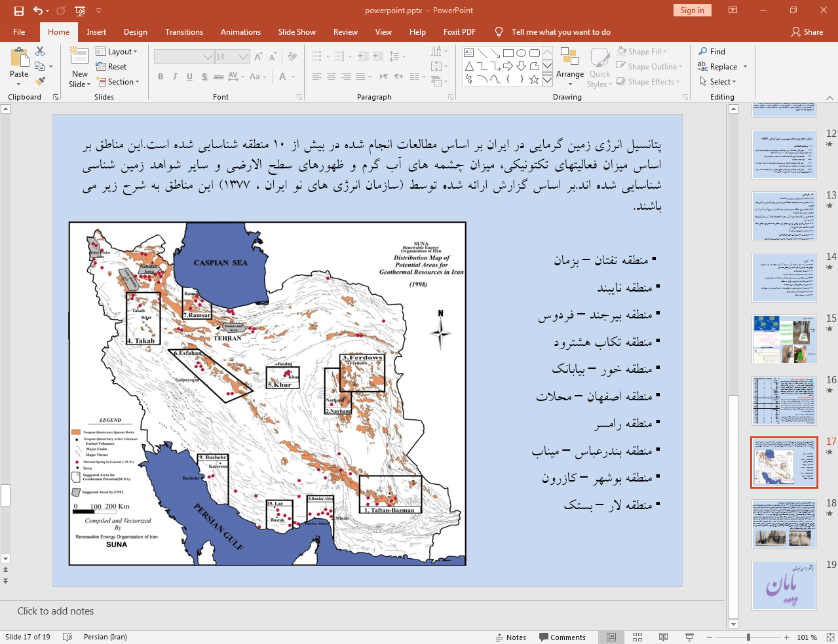Click Start From Beginning presentation icon

point(80,10)
